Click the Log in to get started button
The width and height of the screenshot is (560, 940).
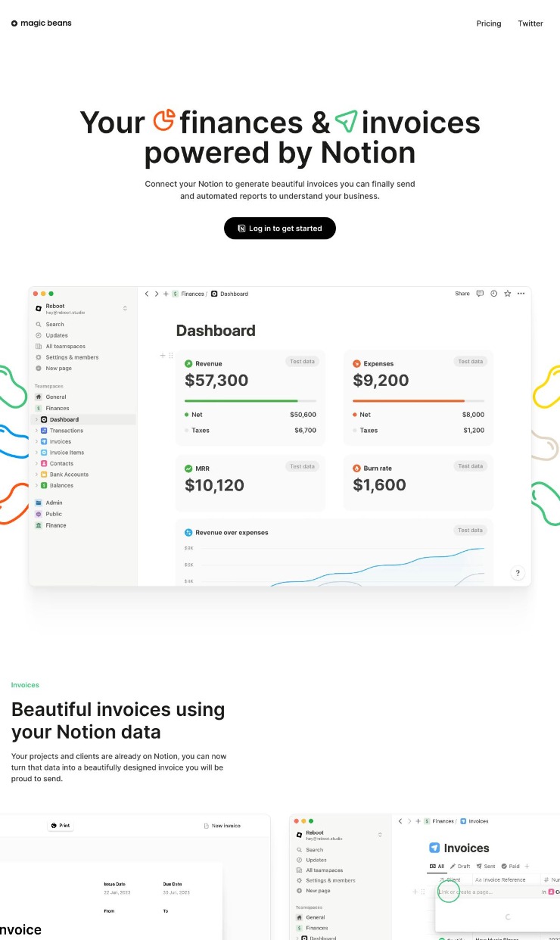280,229
